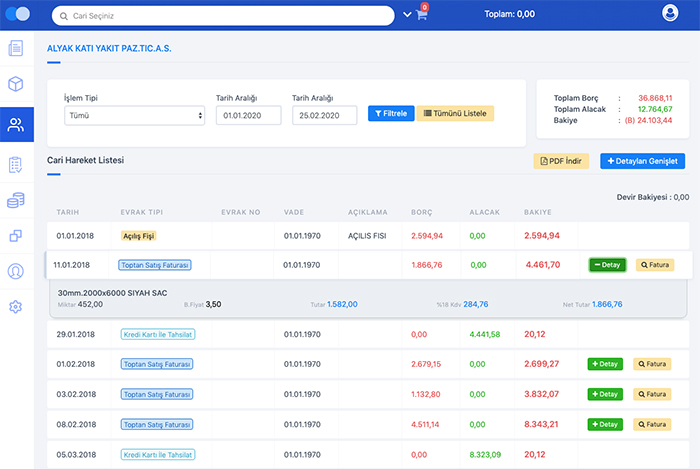This screenshot has height=469, width=700.
Task: Open the settings gear sidebar icon
Action: point(16,307)
